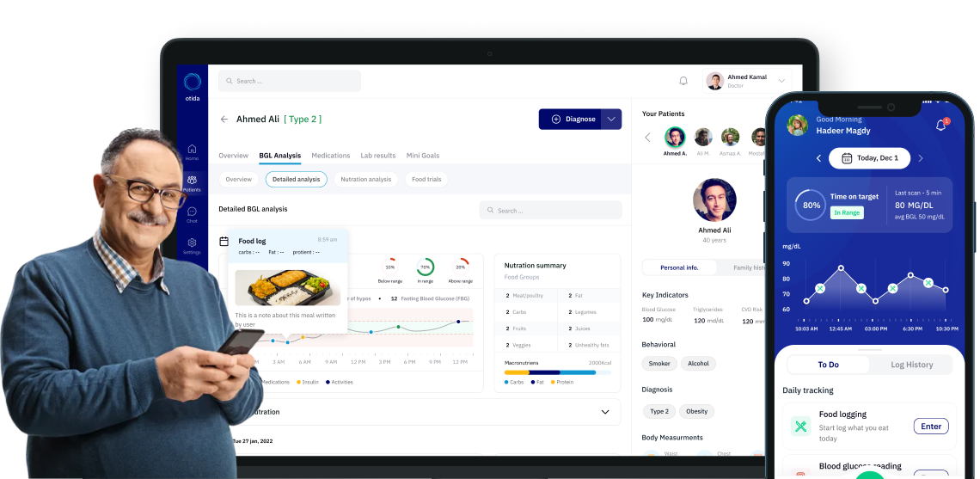Viewport: 980px width, 479px height.
Task: Select patient avatar Ahmed A.
Action: click(x=675, y=137)
